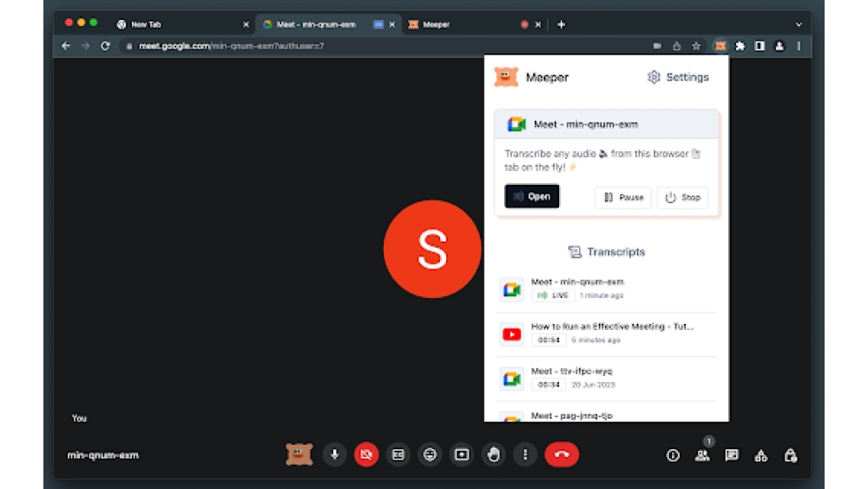The image size is (868, 489).
Task: Open host controls lock icon
Action: (x=791, y=456)
